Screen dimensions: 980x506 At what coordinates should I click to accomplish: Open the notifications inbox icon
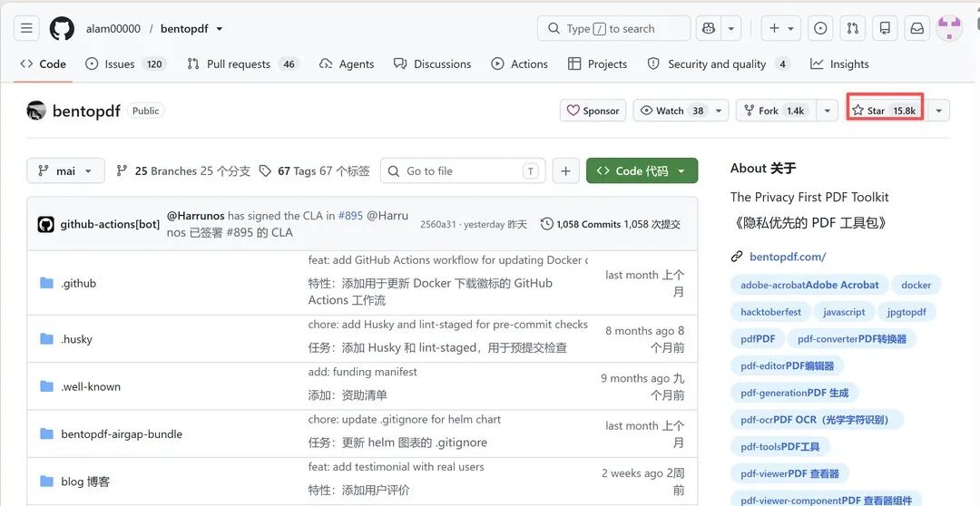916,29
